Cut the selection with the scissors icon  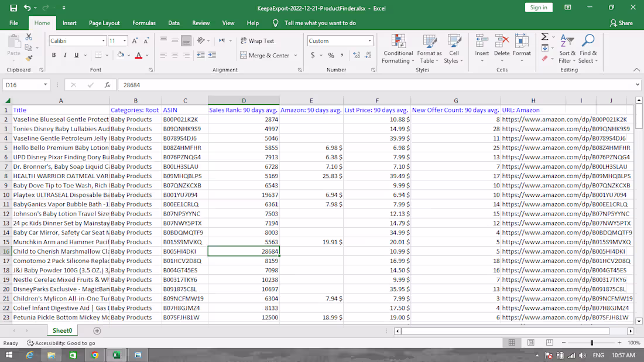(29, 37)
